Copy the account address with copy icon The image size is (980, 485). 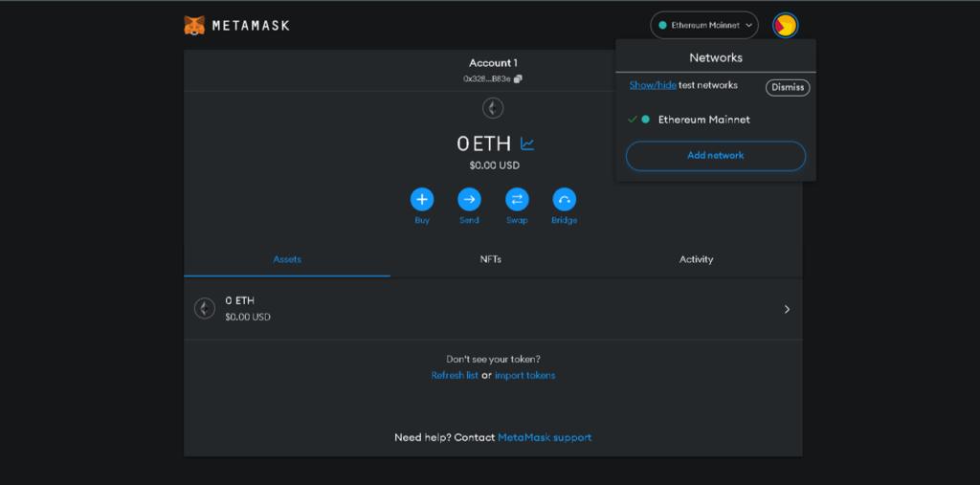(518, 78)
